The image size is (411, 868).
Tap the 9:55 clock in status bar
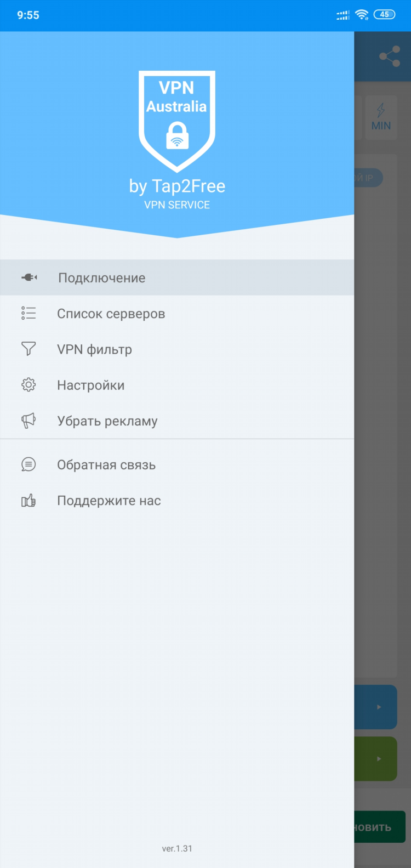[x=28, y=15]
